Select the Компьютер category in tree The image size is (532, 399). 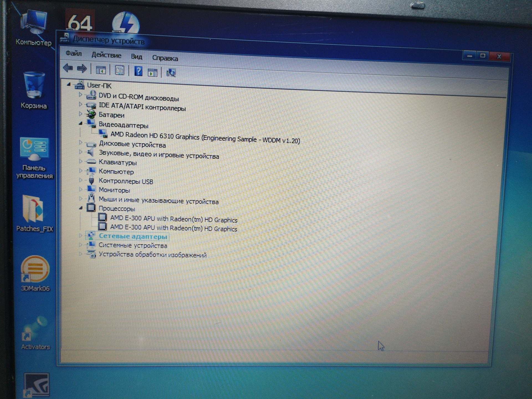[x=116, y=172]
